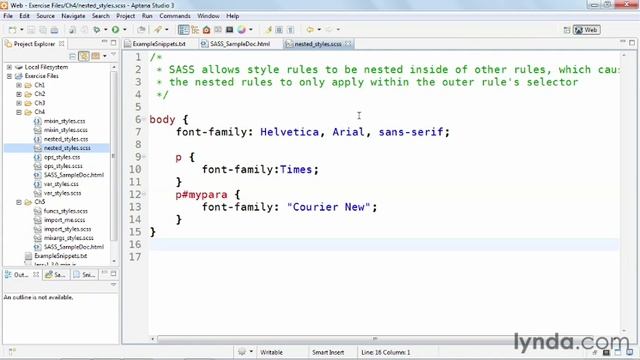640x360 pixels.
Task: Switch to the Snippets view tab
Action: [84, 275]
